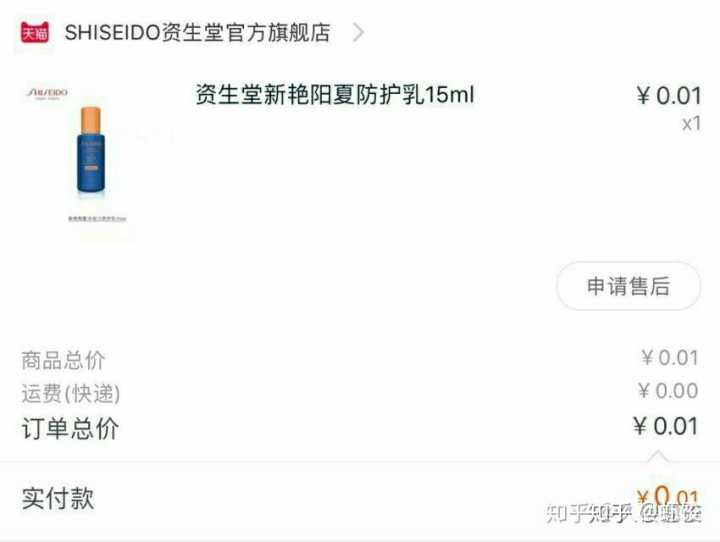Click the shipping fee ¥0.00

click(x=669, y=391)
